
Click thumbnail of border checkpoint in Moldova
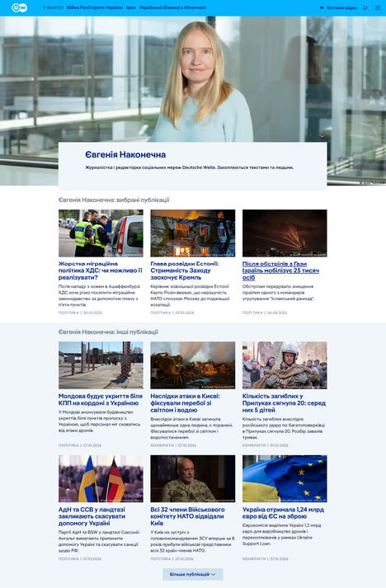click(x=101, y=365)
